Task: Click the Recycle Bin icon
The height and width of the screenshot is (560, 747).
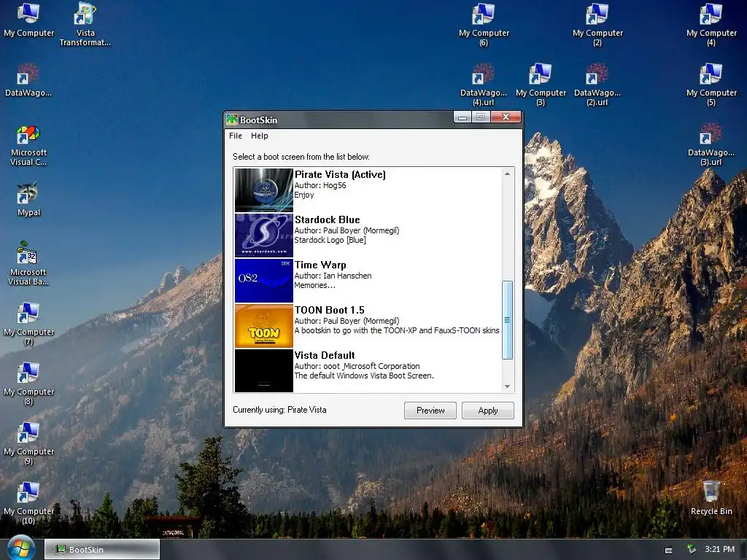Action: (711, 497)
